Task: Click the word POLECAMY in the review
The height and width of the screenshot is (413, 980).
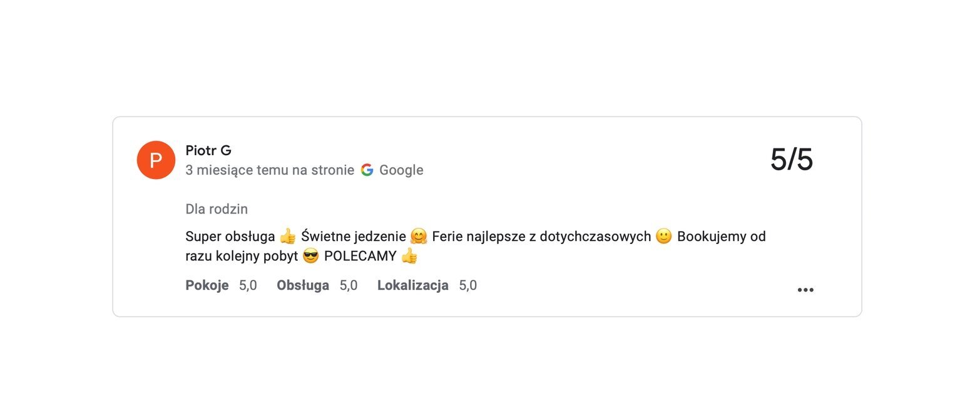Action: pyautogui.click(x=360, y=256)
